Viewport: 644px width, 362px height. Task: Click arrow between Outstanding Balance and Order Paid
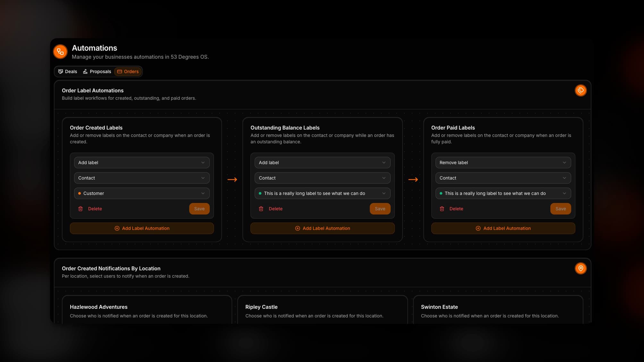tap(413, 180)
